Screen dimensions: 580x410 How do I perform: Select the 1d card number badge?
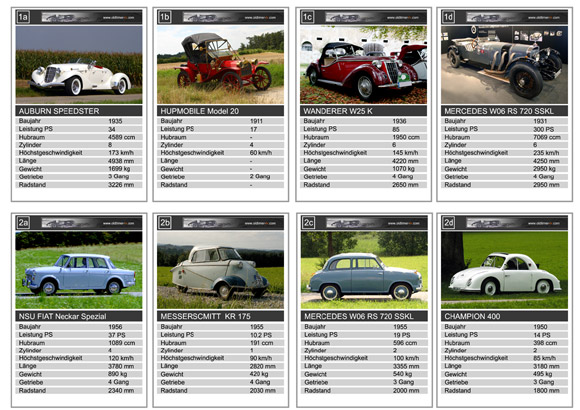point(448,17)
